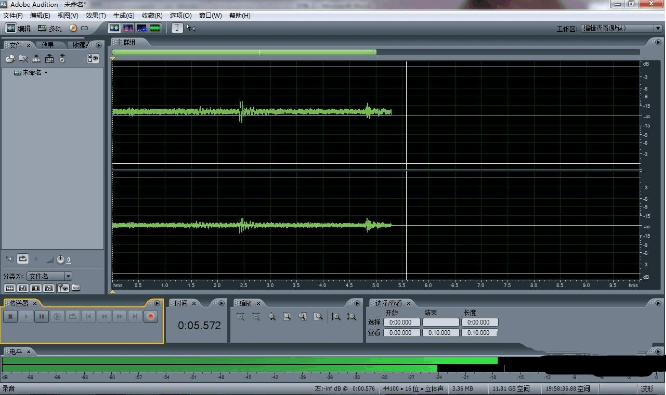Open the Favorites(R) menu
The height and width of the screenshot is (395, 666).
point(152,15)
